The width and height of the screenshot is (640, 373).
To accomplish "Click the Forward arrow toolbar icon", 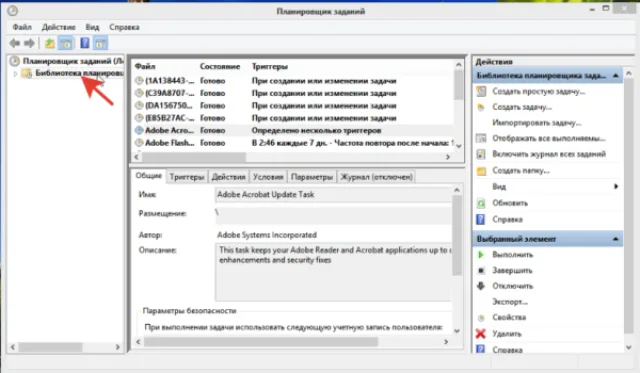I will 29,43.
